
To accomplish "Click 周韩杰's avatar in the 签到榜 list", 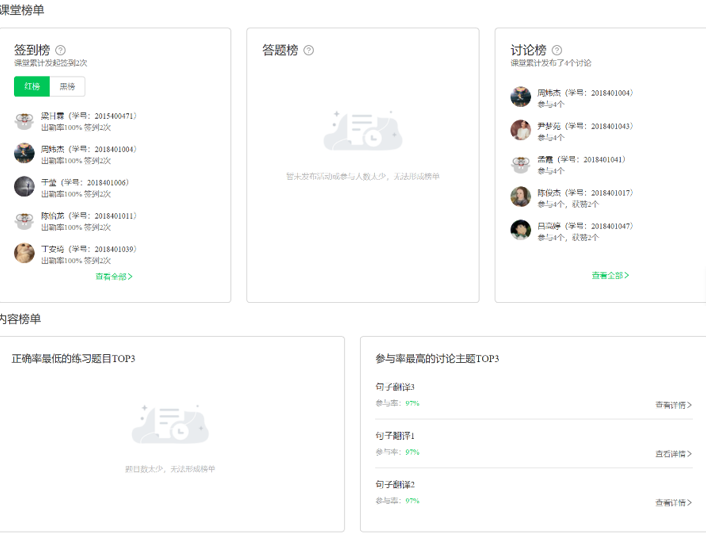I will click(24, 153).
